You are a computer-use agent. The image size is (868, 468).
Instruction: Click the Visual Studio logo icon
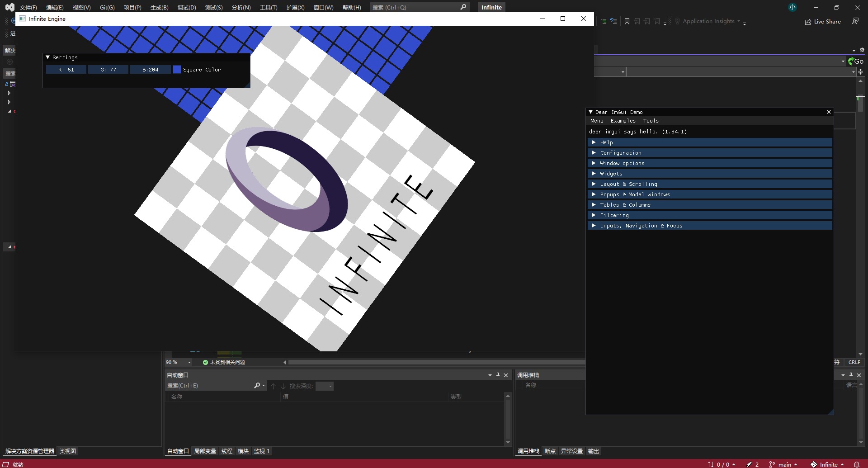(x=9, y=7)
